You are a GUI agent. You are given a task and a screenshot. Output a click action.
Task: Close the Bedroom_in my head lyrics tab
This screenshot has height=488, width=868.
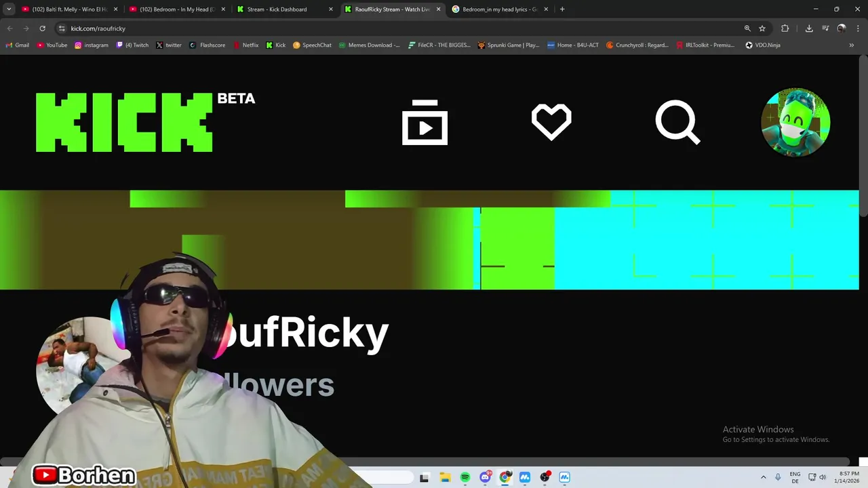point(546,9)
